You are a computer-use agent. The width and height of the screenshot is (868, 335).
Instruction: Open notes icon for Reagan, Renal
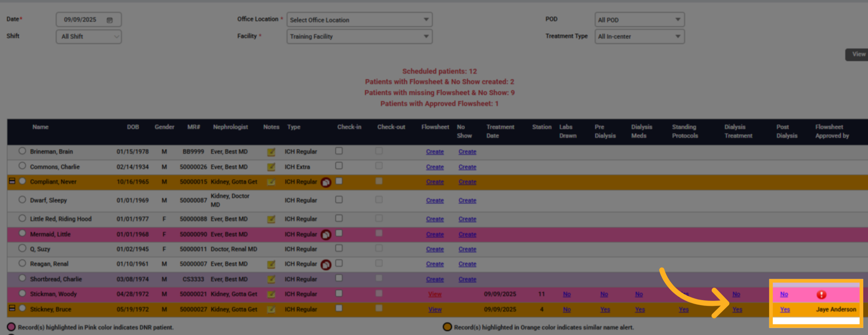point(271,264)
